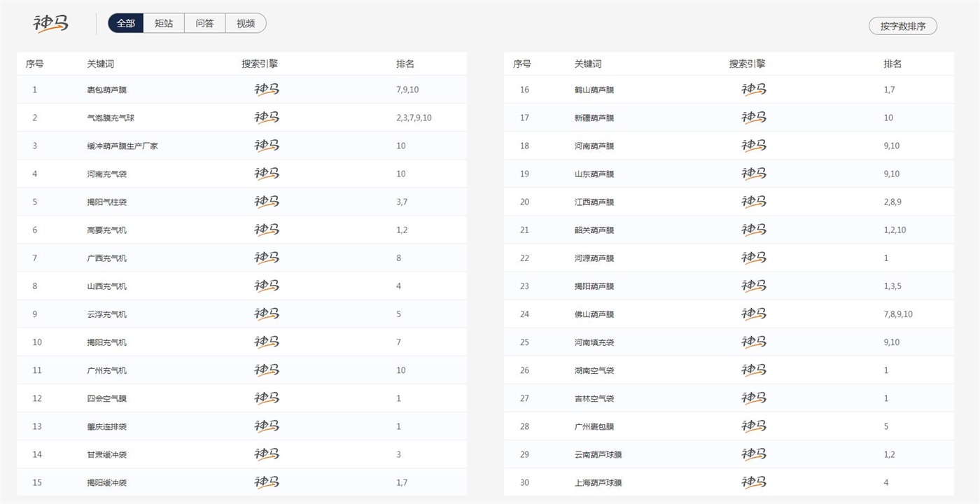Click the ranking value 2,3,7,9,10
The height and width of the screenshot is (504, 980).
pyautogui.click(x=414, y=118)
